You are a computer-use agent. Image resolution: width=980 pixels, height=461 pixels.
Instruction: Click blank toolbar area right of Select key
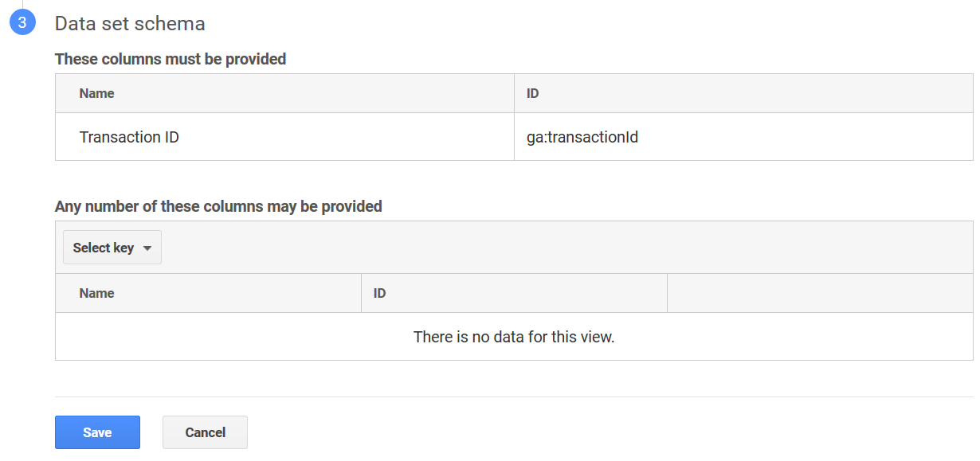pos(558,248)
